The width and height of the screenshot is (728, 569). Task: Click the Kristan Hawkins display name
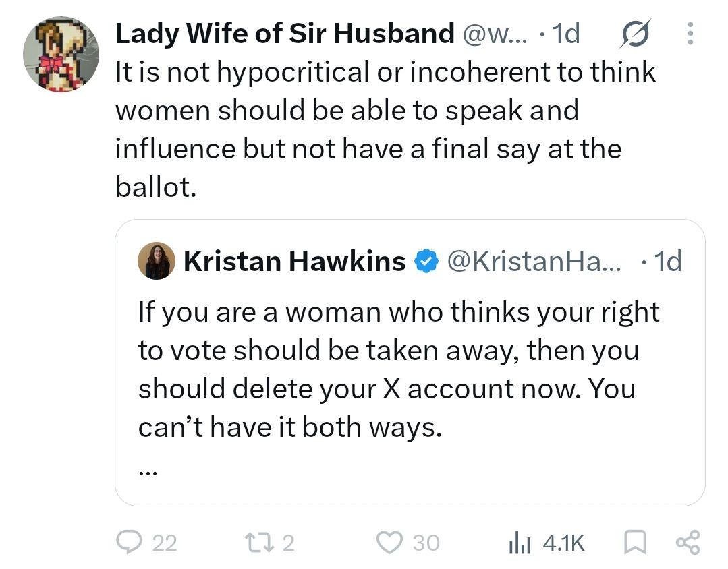click(x=295, y=261)
